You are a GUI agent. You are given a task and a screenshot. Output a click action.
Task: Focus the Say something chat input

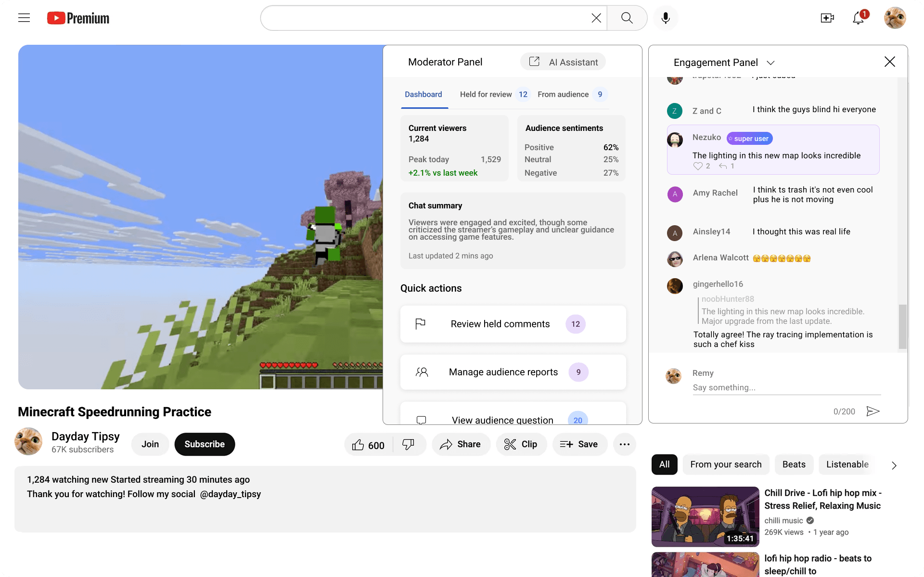point(786,388)
